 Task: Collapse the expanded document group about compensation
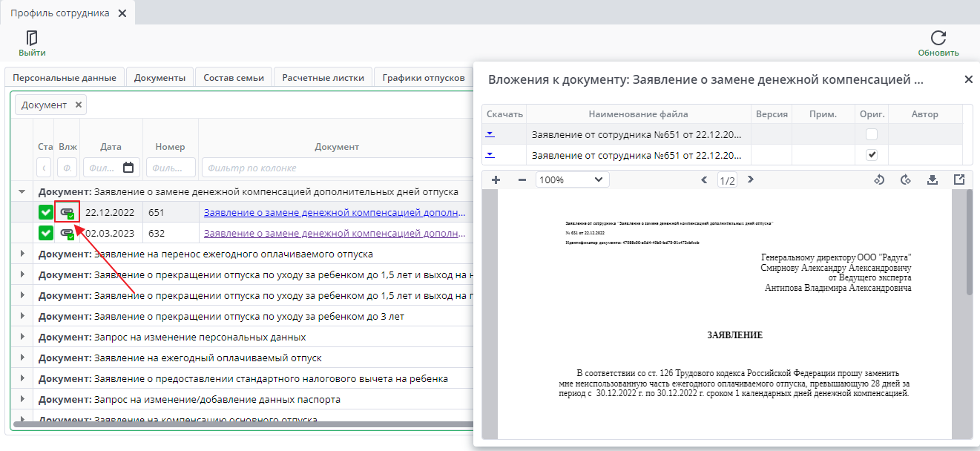pos(22,191)
